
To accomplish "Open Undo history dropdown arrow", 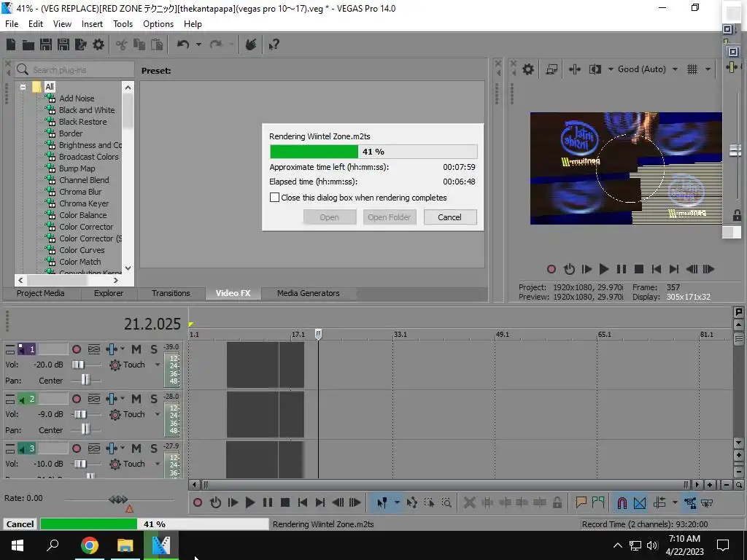I will click(198, 44).
